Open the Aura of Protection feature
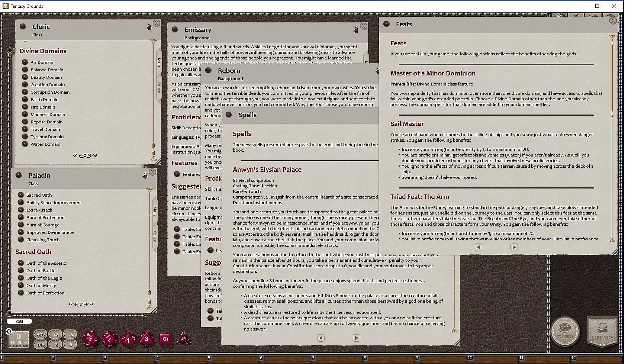 pyautogui.click(x=45, y=218)
